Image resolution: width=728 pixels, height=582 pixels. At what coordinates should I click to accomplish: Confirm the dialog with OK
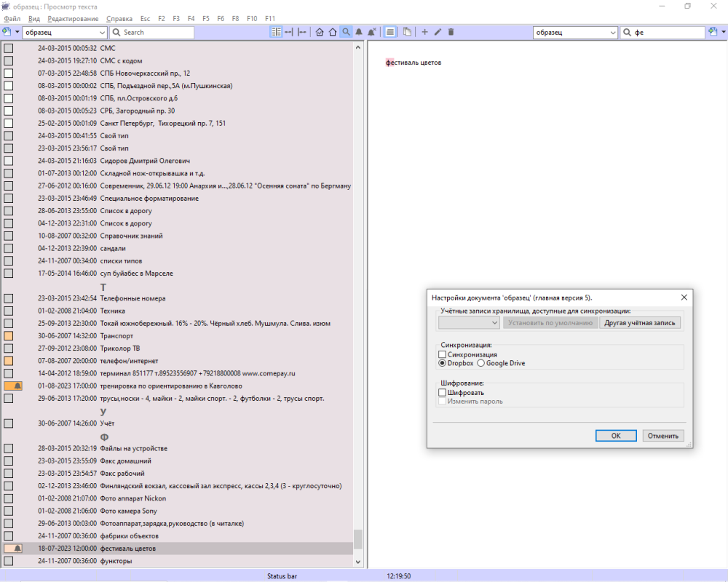point(616,435)
